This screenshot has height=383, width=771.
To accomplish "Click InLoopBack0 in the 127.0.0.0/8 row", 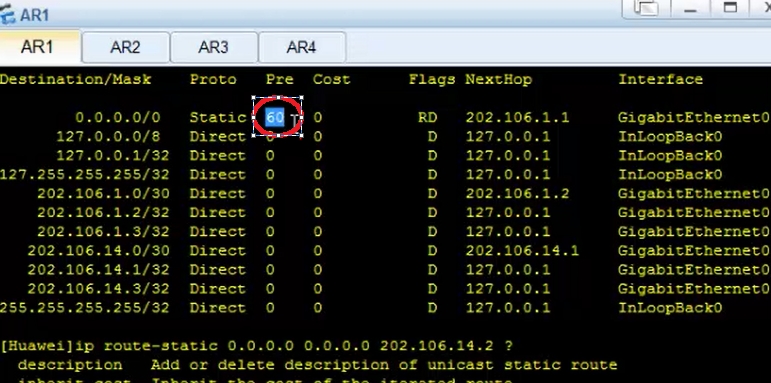I will coord(670,137).
